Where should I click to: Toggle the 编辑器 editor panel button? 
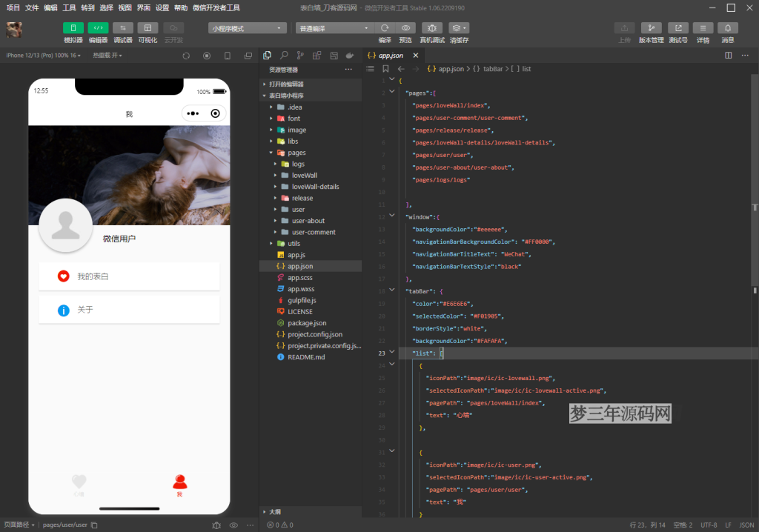coord(98,28)
